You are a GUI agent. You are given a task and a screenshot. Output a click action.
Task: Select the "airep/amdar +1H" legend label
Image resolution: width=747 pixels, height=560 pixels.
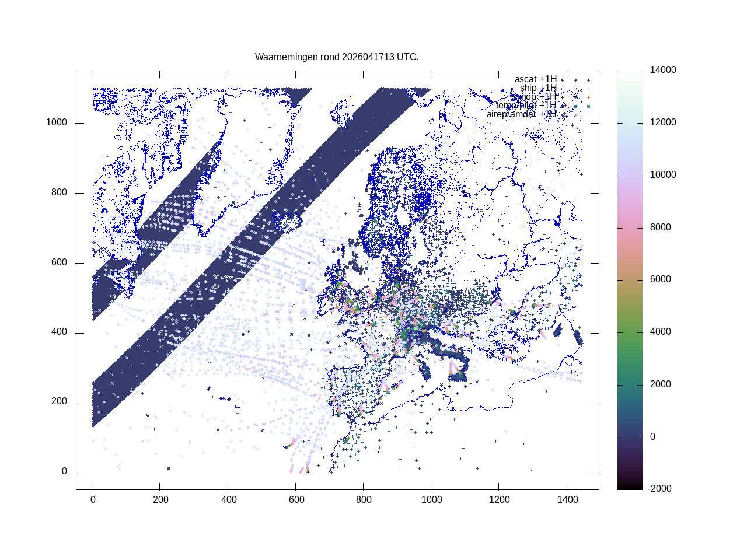tap(521, 114)
